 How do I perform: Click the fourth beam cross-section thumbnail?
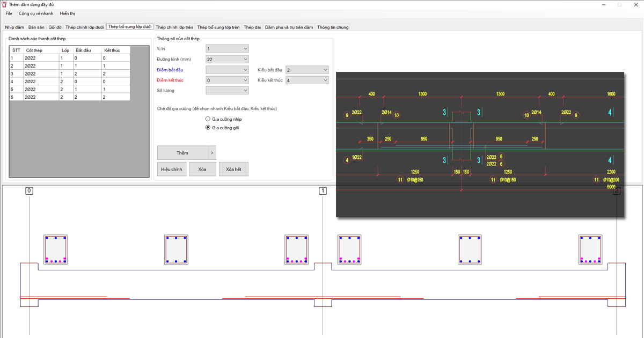coord(349,249)
